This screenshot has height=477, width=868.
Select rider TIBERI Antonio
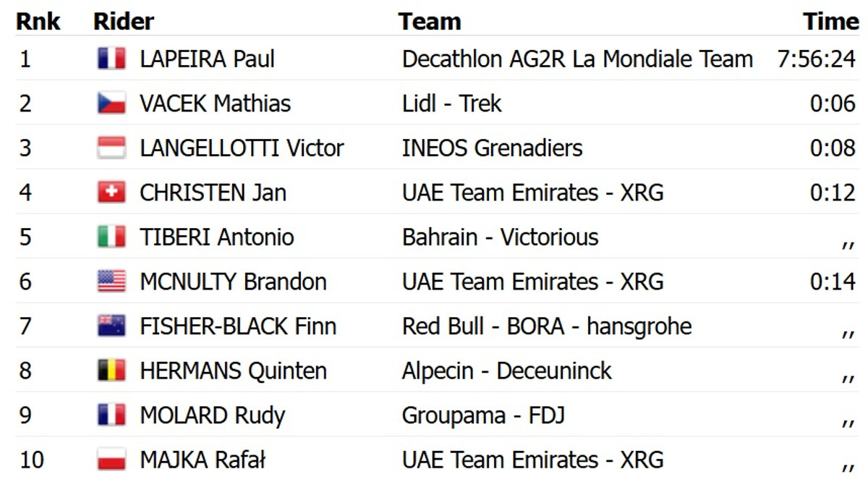pyautogui.click(x=216, y=237)
